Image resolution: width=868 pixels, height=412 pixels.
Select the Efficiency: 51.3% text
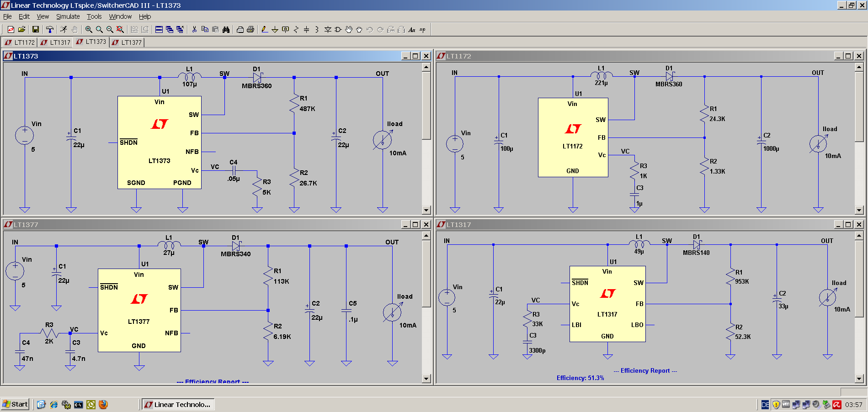point(580,378)
